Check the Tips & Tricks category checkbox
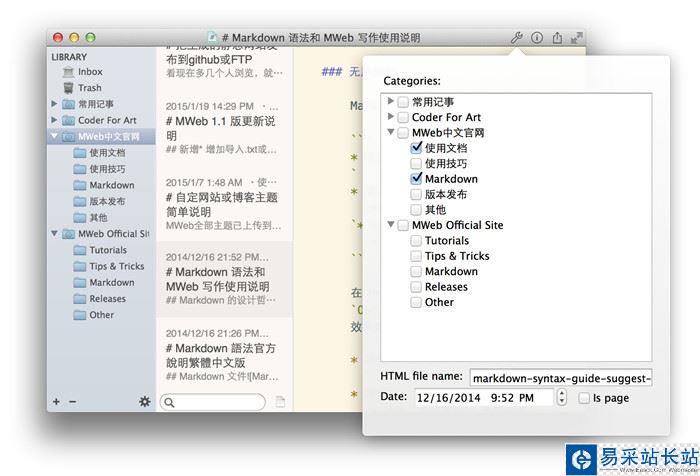Image resolution: width=700 pixels, height=476 pixels. click(416, 256)
